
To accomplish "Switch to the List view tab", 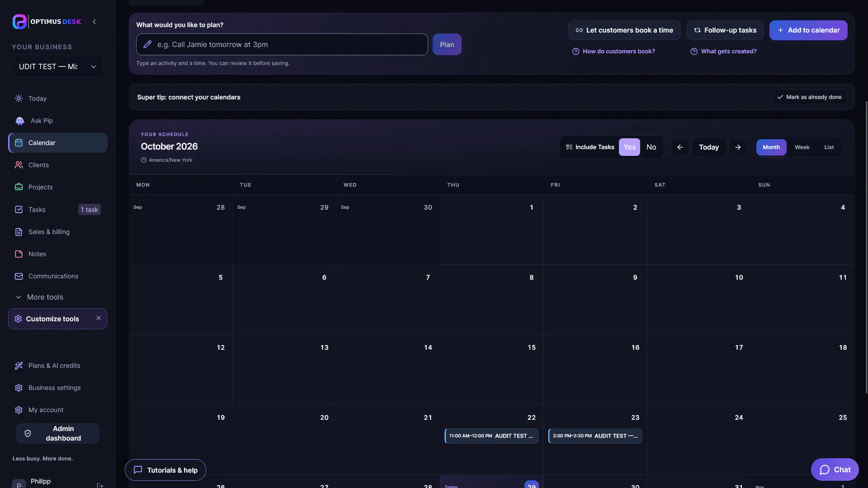I will tap(829, 147).
